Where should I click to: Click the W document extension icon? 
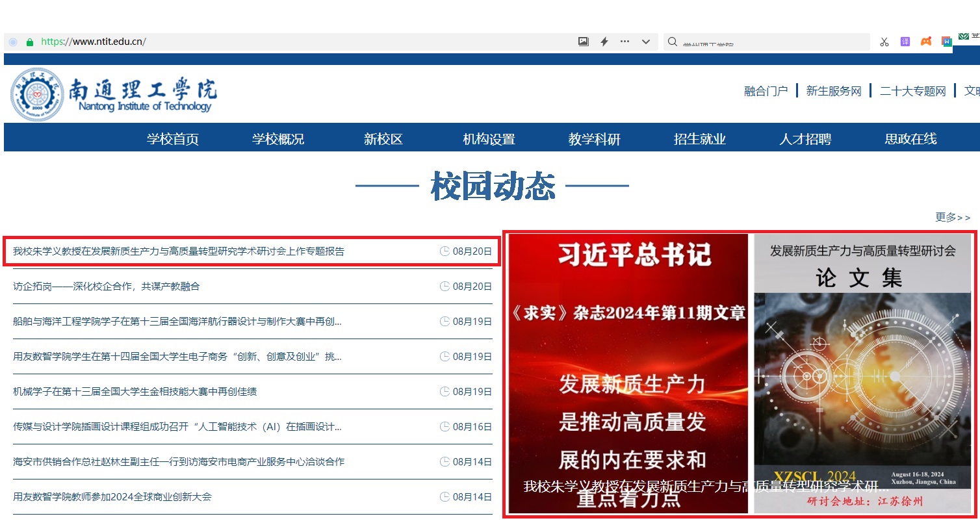pyautogui.click(x=947, y=42)
